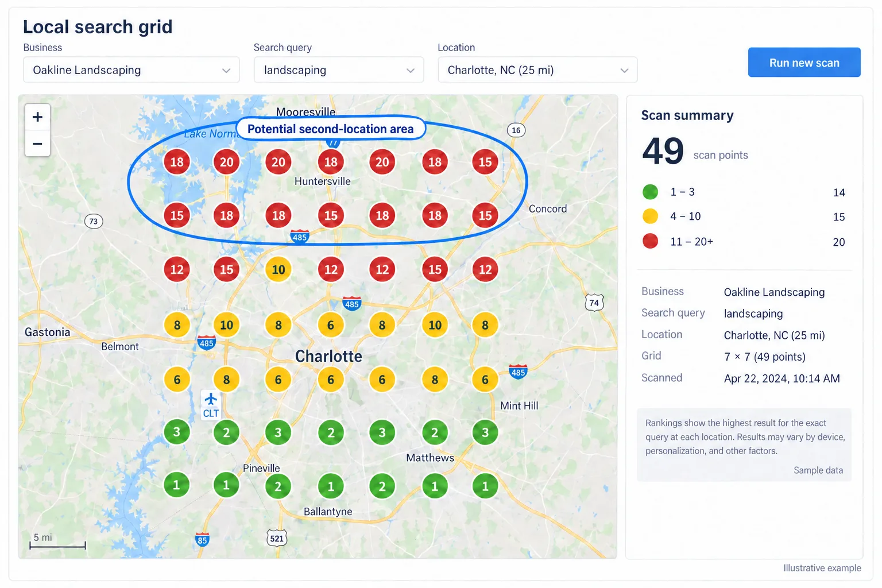Select the yellow 8 marker above CLT airport
Viewport: 882px width, 588px height.
[226, 380]
